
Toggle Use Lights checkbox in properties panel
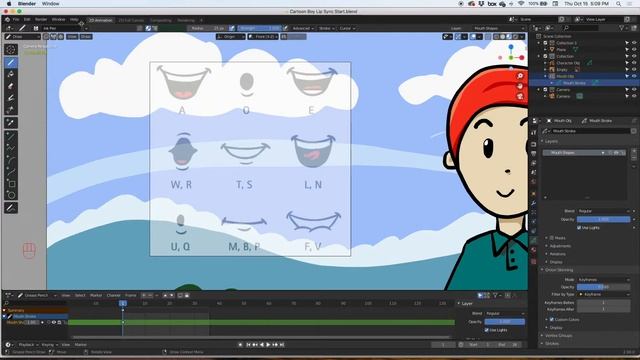click(x=579, y=228)
